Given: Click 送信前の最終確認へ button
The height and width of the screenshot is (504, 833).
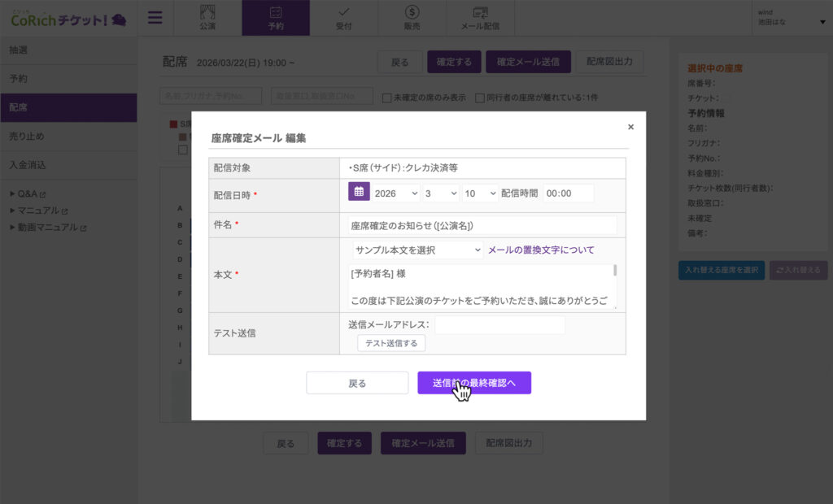Looking at the screenshot, I should point(474,383).
